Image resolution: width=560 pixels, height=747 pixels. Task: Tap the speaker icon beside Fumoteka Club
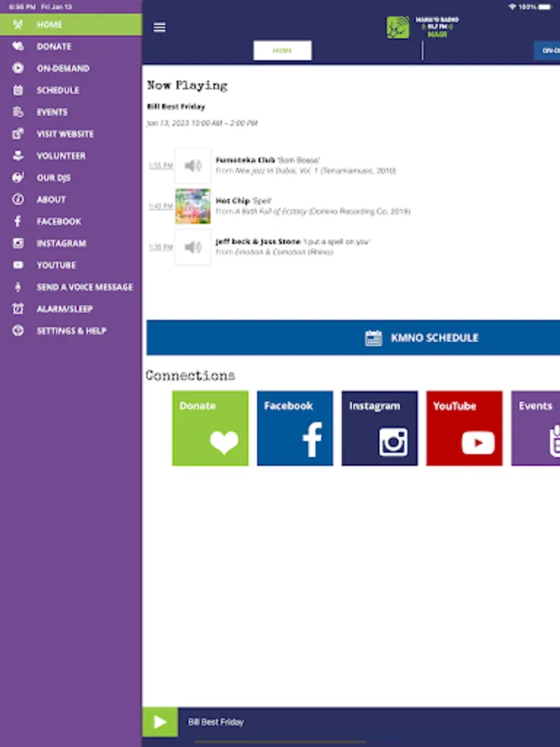point(192,165)
